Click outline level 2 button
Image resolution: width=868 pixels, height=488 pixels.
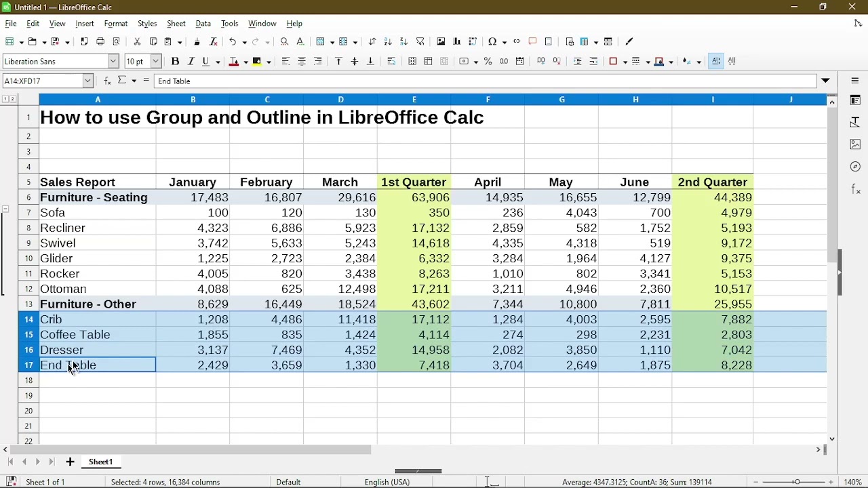click(x=13, y=100)
